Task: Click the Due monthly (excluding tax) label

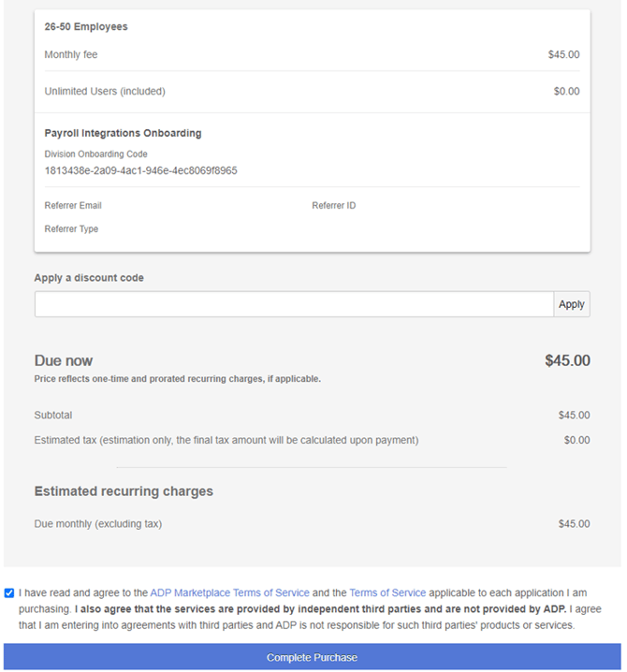Action: click(x=97, y=524)
